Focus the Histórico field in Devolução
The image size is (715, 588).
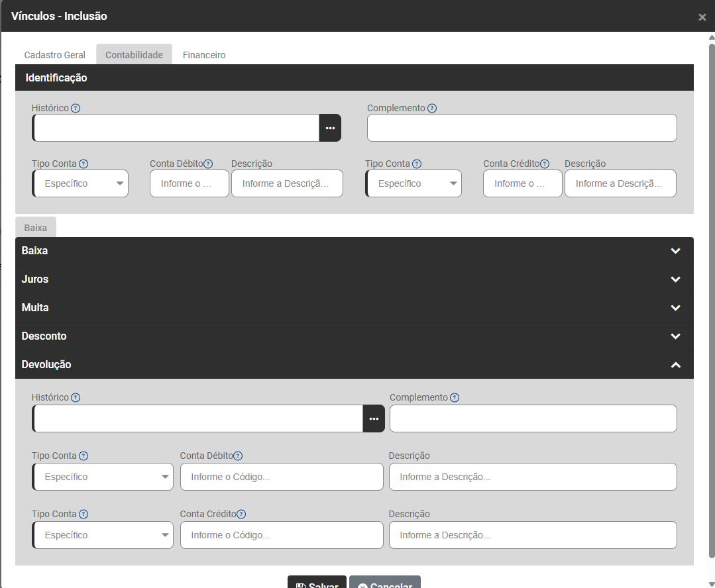(198, 418)
